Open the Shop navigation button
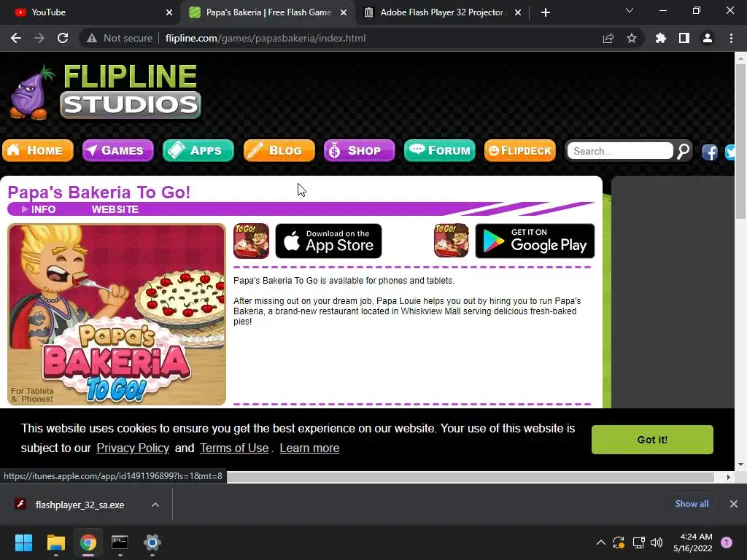The width and height of the screenshot is (747, 560). (x=359, y=150)
